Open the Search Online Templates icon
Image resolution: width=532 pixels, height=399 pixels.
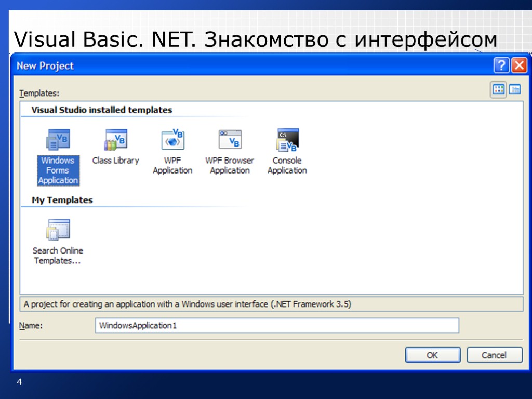click(58, 230)
